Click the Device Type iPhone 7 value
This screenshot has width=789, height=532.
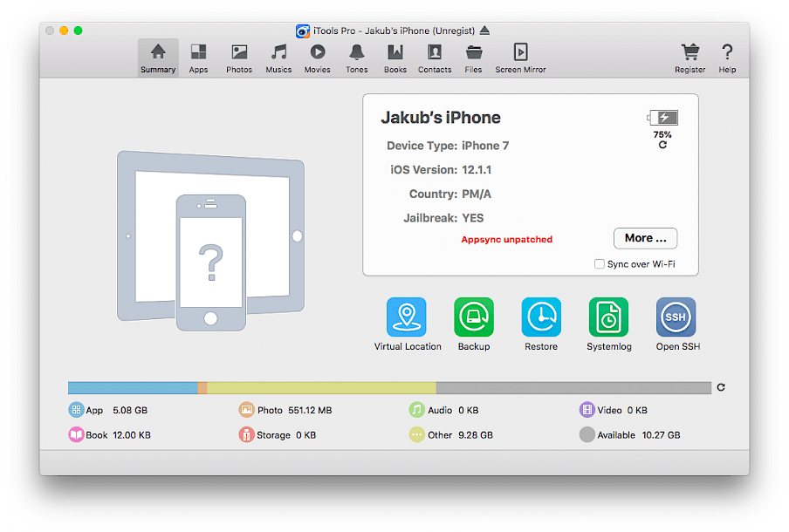485,146
